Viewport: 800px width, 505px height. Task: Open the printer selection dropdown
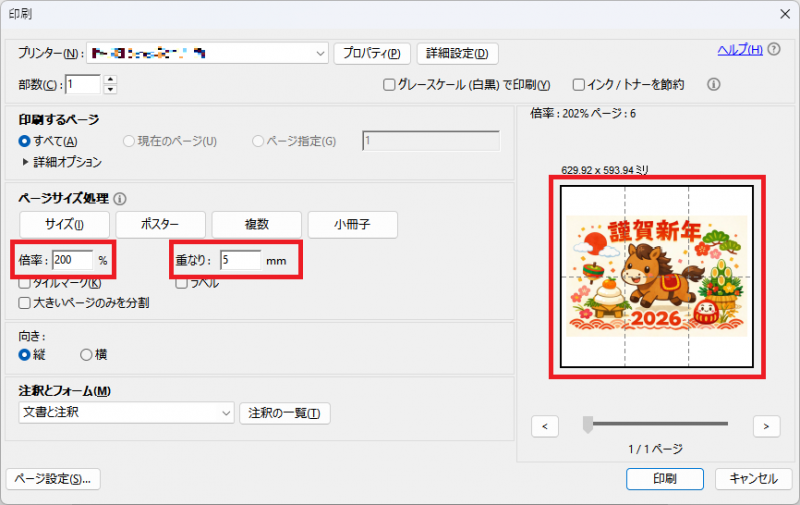(x=320, y=53)
